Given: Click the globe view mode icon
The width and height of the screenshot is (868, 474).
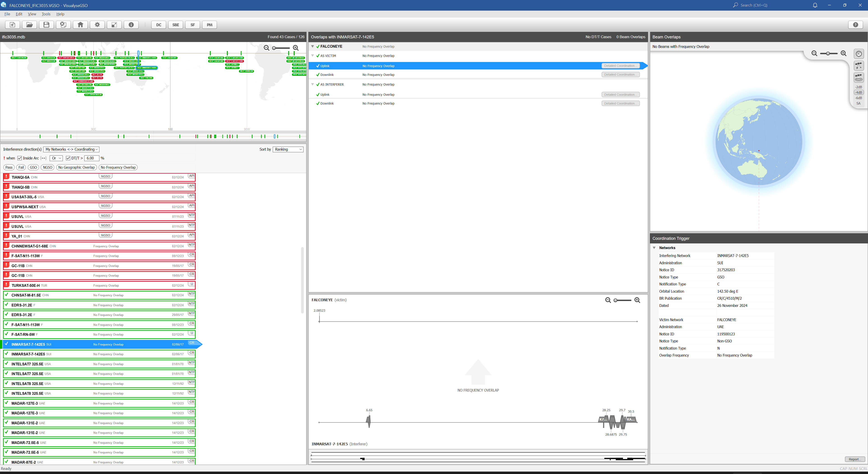Looking at the screenshot, I should tap(859, 54).
